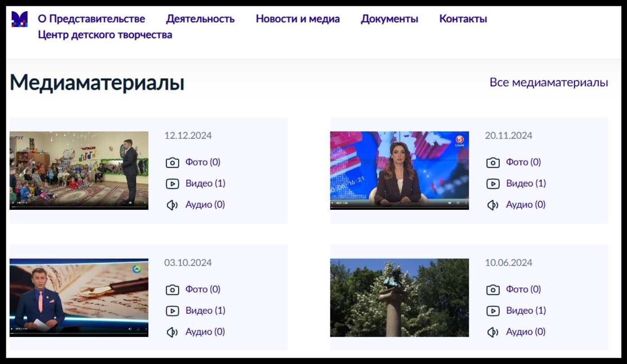Screen dimensions: 627x364
Task: Open the Деятельность menu item
Action: pyautogui.click(x=200, y=19)
